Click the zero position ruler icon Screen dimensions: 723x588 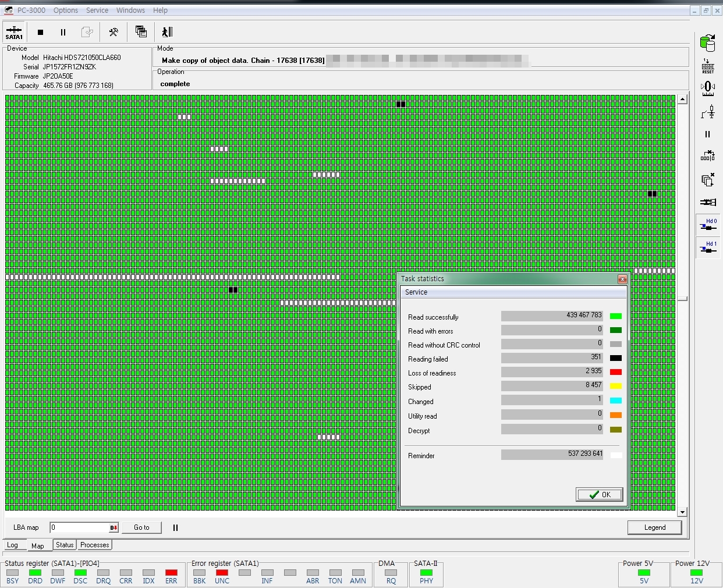[x=708, y=88]
